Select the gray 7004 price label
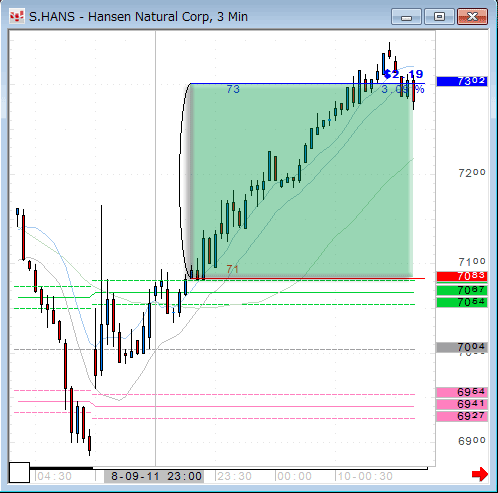This screenshot has height=493, width=498. 462,347
